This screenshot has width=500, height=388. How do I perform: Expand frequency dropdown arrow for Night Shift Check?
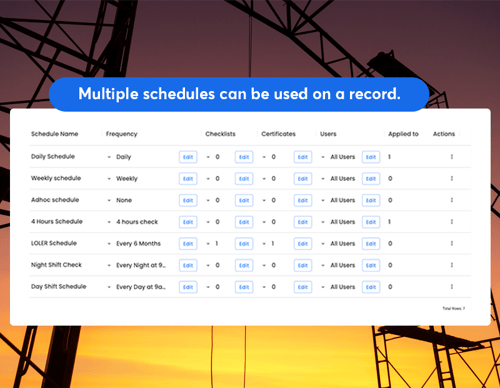click(109, 265)
